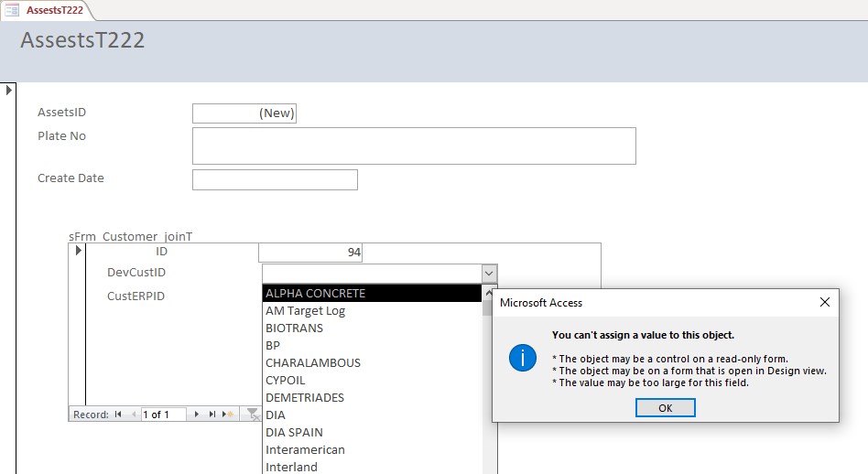Click OK in Microsoft Access dialog
This screenshot has height=474, width=868.
pyautogui.click(x=666, y=408)
